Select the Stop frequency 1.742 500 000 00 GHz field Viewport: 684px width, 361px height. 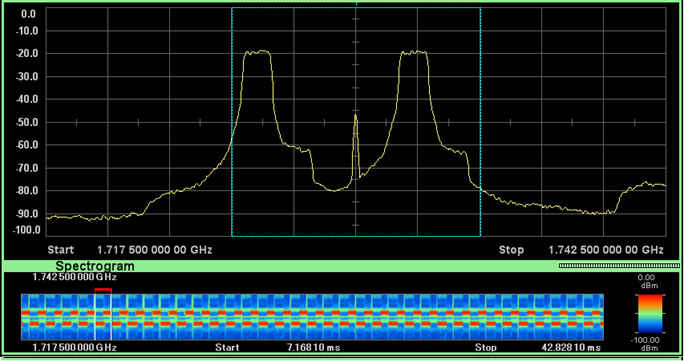606,250
